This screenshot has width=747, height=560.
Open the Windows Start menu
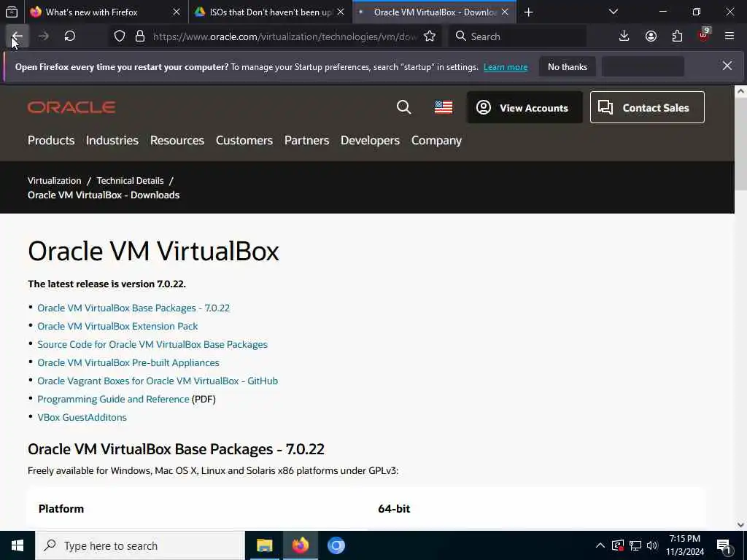(18, 545)
